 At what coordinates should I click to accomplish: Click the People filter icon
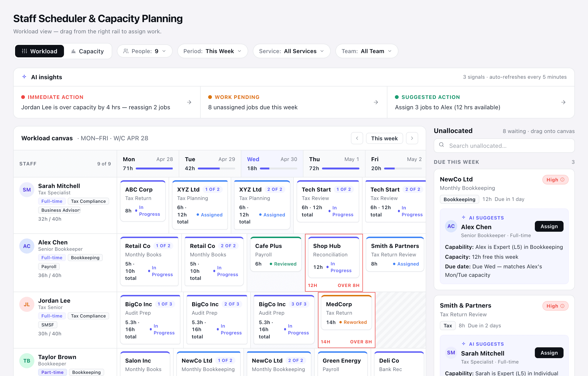point(126,51)
